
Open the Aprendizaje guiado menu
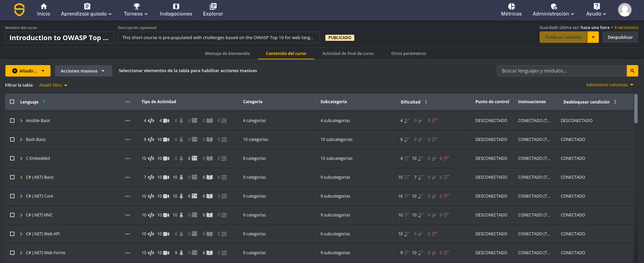click(86, 10)
